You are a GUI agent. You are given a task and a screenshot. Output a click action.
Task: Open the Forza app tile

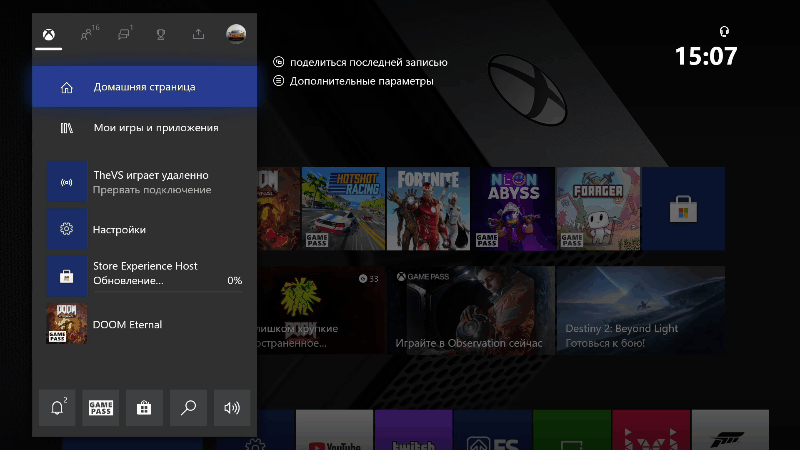point(730,430)
